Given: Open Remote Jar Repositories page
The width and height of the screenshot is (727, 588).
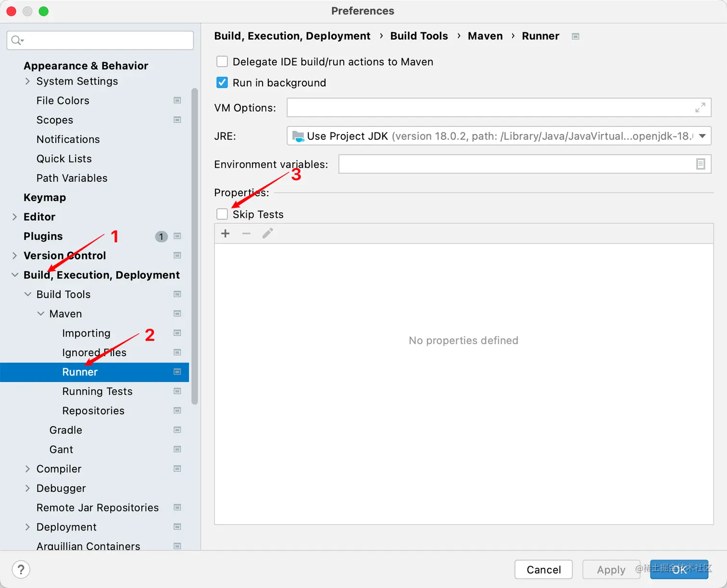Looking at the screenshot, I should pyautogui.click(x=98, y=508).
